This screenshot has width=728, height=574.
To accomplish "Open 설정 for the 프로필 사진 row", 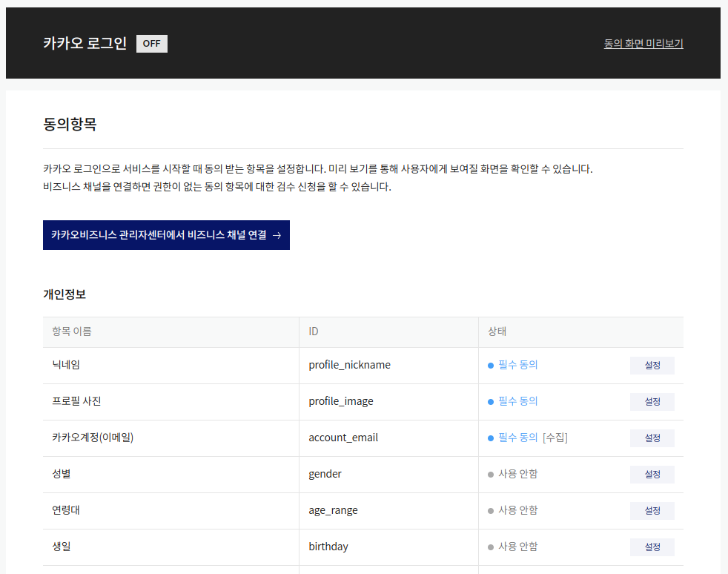I will [x=652, y=402].
